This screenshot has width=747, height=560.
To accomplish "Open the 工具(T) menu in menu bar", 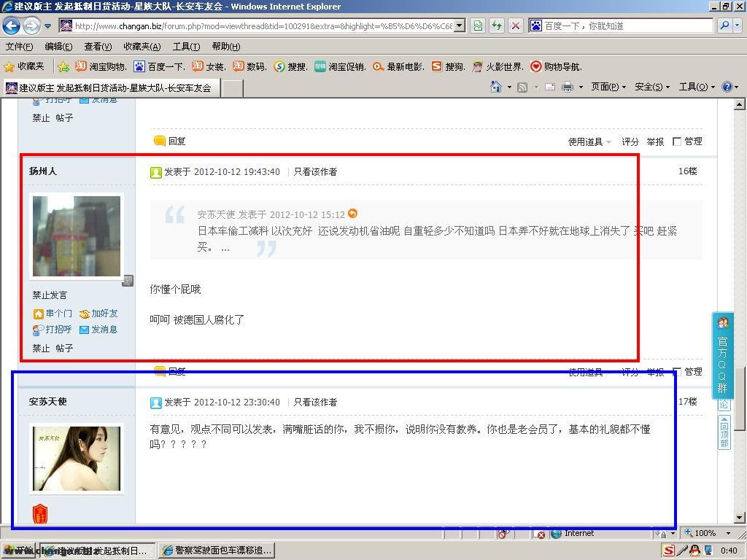I will click(x=185, y=47).
